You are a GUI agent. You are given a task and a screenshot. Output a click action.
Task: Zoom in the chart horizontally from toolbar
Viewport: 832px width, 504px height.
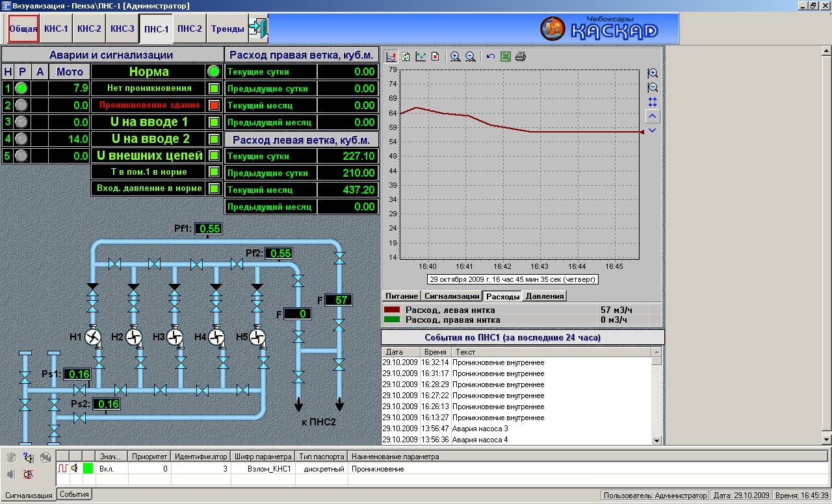[x=456, y=57]
